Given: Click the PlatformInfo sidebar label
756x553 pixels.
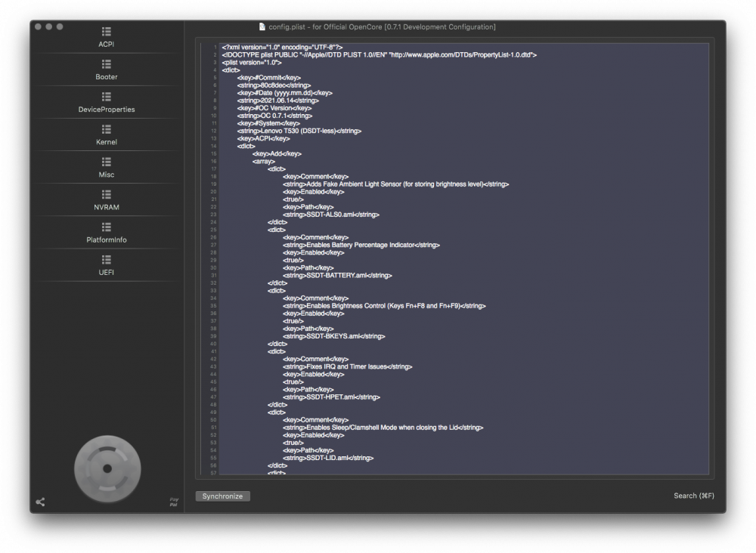Looking at the screenshot, I should click(107, 240).
